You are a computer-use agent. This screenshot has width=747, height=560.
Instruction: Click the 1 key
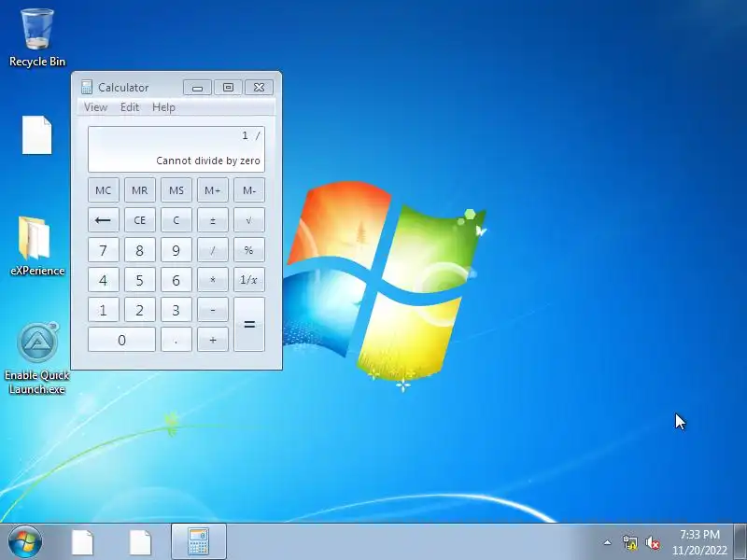click(x=104, y=310)
